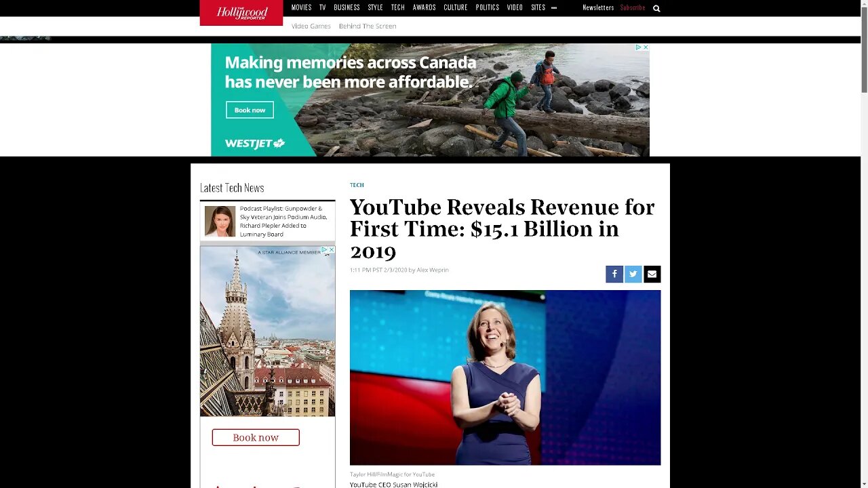Image resolution: width=868 pixels, height=488 pixels.
Task: Open the Podcast Playlist story thumbnail
Action: [220, 221]
